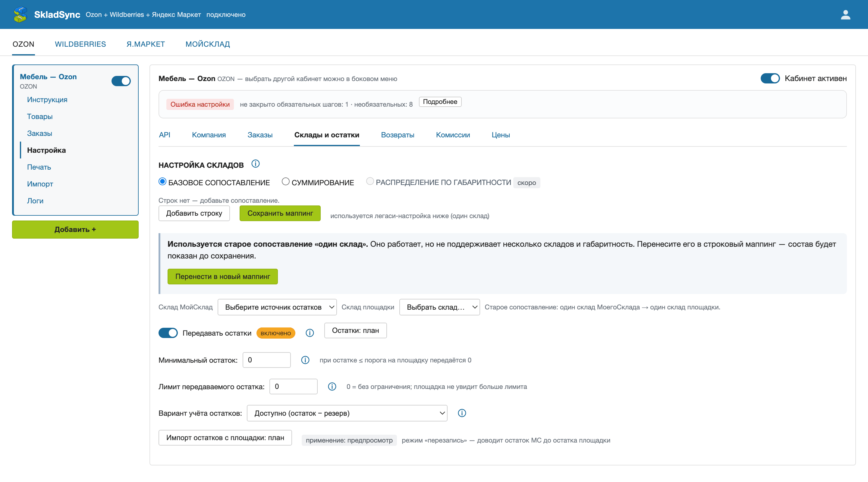Click the Мебель — Ozon sidebar cabinet title
This screenshot has width=868, height=482.
click(x=48, y=77)
